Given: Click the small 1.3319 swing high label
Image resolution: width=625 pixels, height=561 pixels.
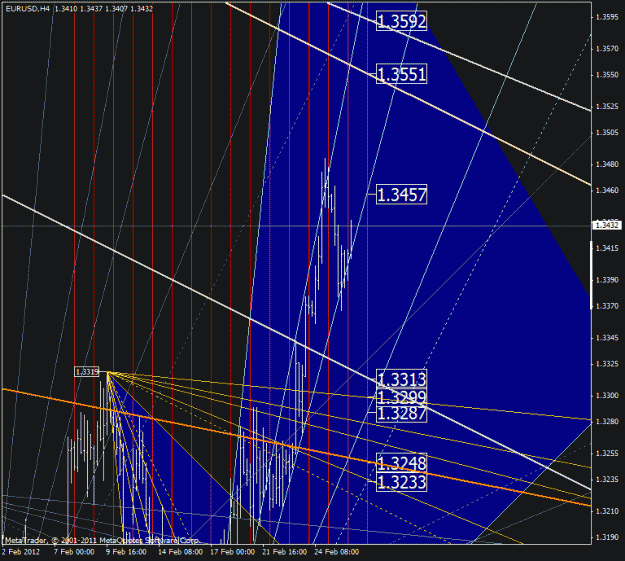Looking at the screenshot, I should (86, 372).
